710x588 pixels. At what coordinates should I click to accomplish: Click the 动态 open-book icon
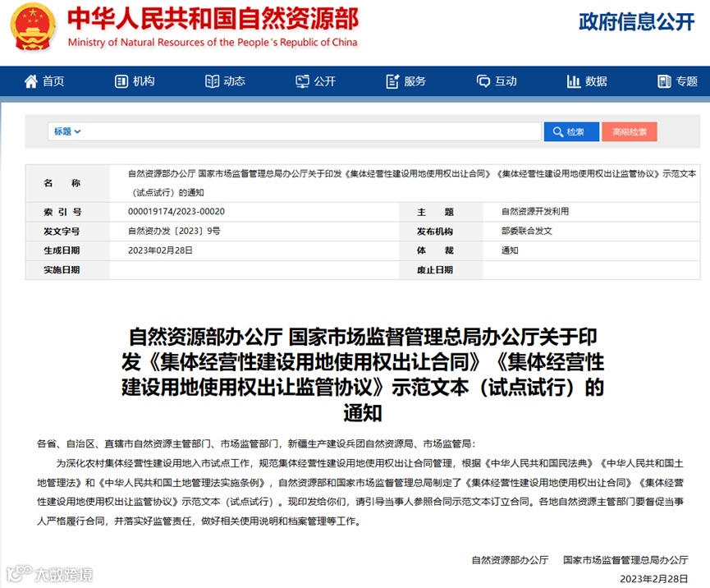click(x=212, y=81)
